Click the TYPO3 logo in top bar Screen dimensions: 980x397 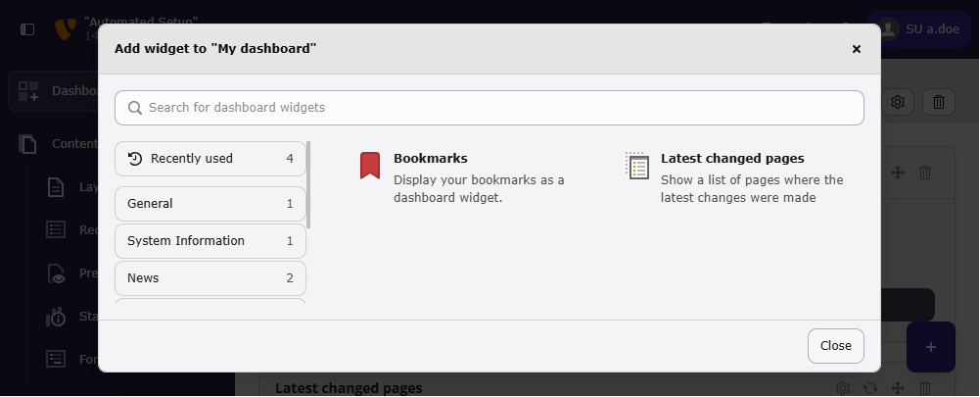click(66, 28)
